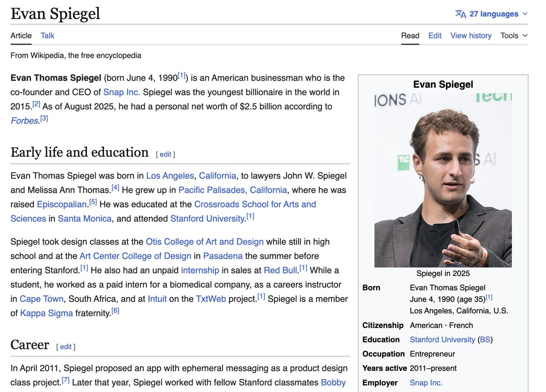
Task: Open the internship link
Action: pos(200,271)
